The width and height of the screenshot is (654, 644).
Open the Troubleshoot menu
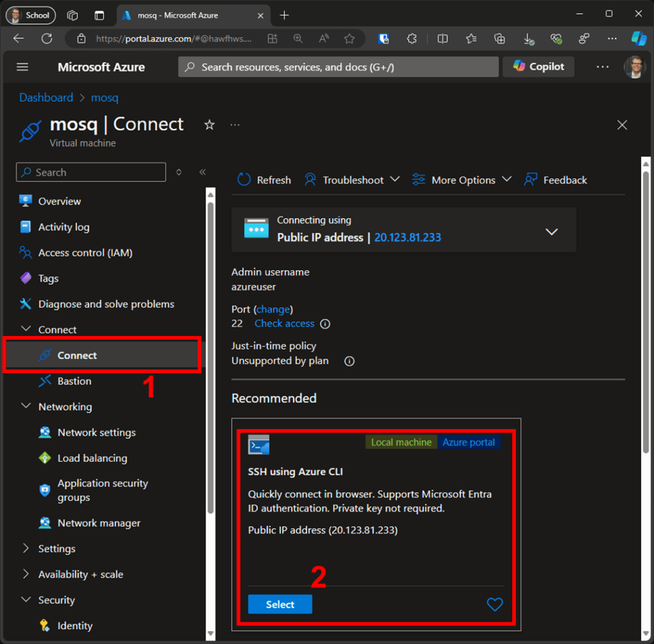coord(351,180)
